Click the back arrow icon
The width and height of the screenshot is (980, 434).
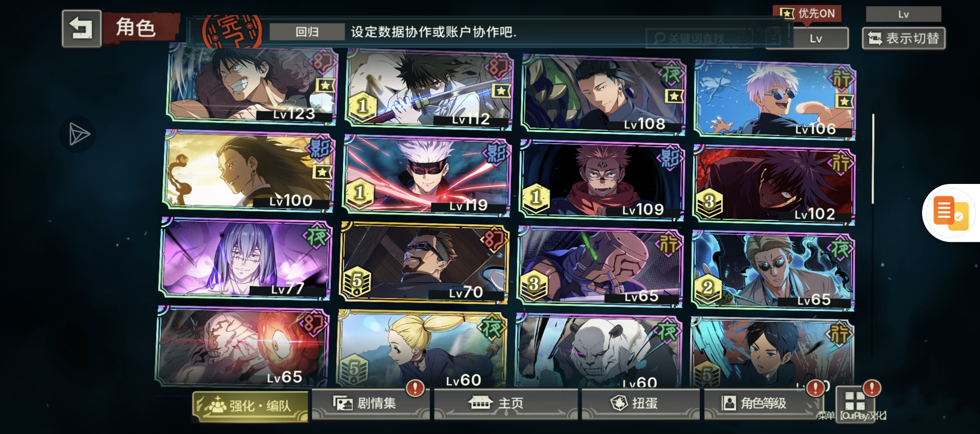coord(81,29)
